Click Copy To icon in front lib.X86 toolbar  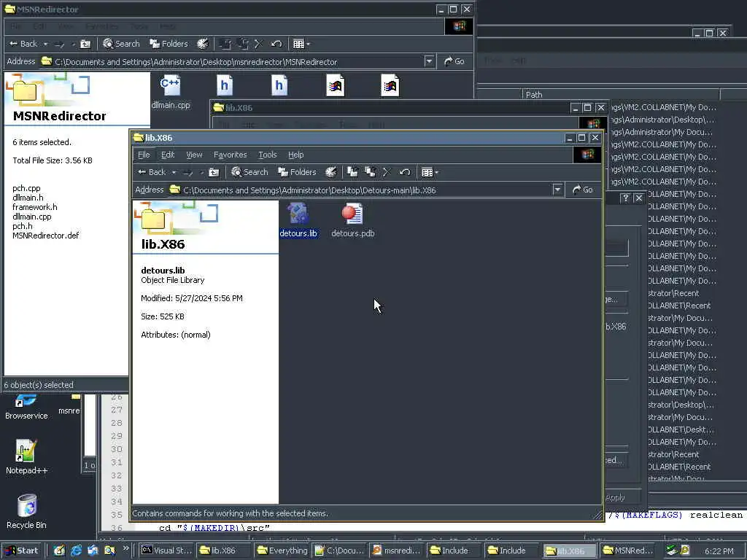tap(370, 172)
